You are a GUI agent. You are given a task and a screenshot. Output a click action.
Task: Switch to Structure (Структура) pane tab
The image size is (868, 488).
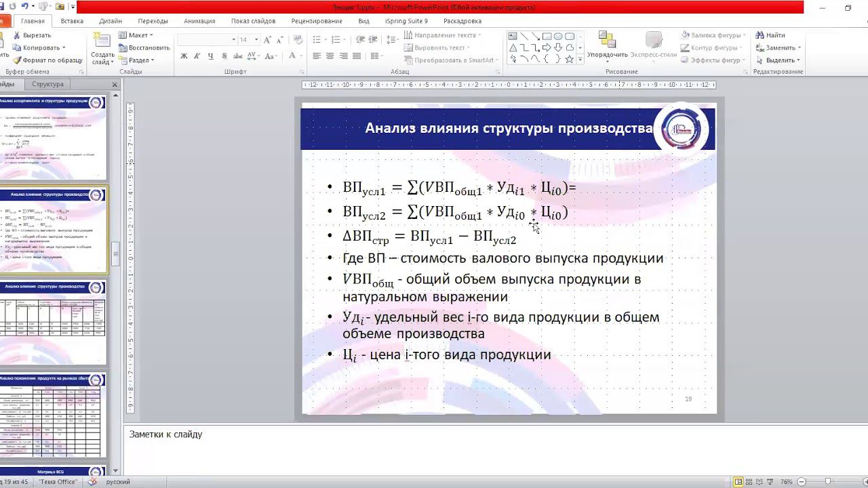click(x=47, y=84)
